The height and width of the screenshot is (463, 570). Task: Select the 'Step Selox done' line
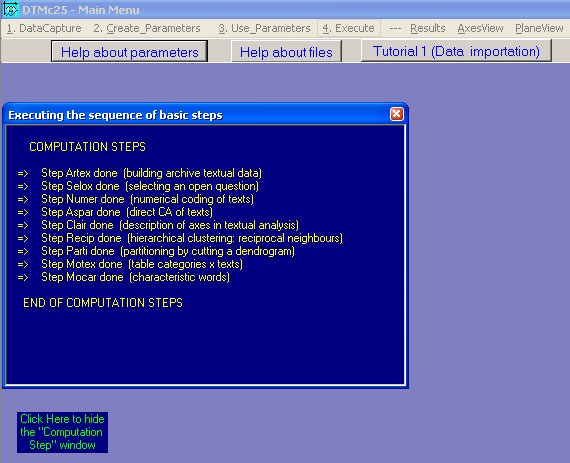(138, 186)
